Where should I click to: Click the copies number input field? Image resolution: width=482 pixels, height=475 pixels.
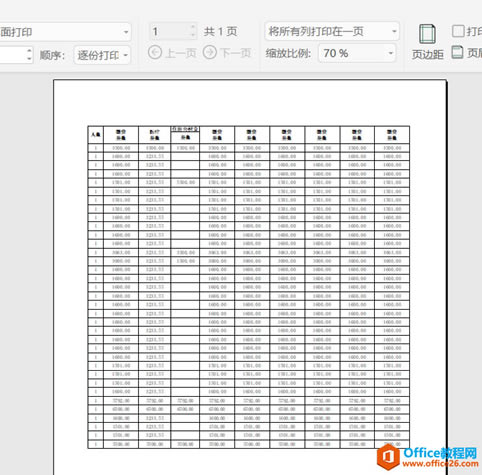[x=13, y=55]
